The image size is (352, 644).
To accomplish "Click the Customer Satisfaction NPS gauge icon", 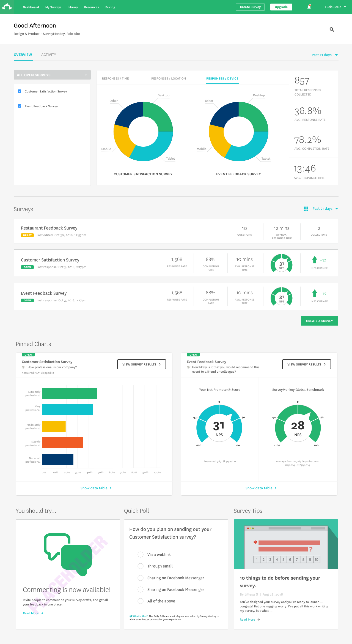I will point(282,263).
